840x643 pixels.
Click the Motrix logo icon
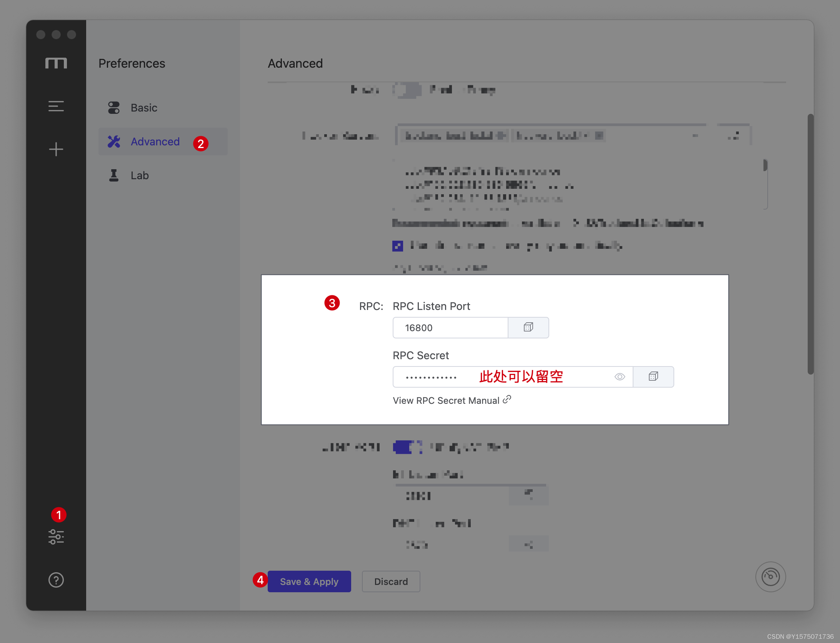tap(56, 63)
